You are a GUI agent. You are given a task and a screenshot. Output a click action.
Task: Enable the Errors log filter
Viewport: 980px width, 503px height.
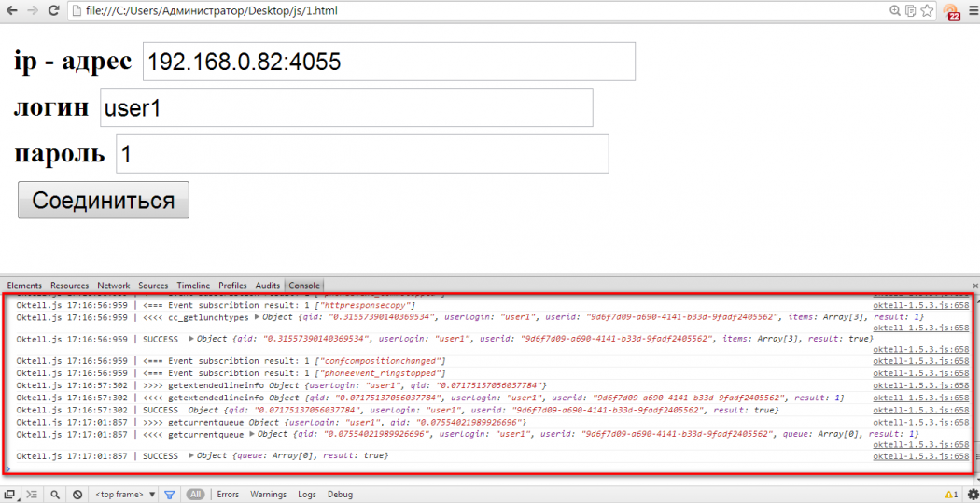(x=228, y=495)
